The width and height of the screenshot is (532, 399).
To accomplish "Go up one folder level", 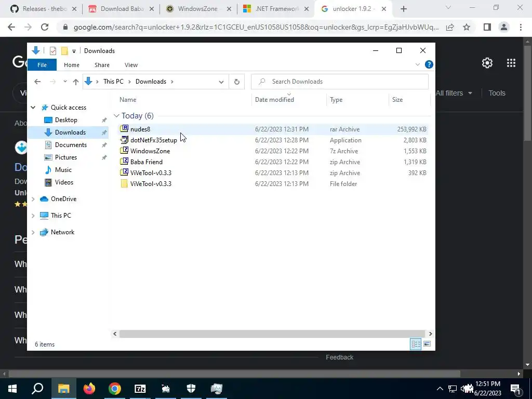I will pyautogui.click(x=76, y=82).
